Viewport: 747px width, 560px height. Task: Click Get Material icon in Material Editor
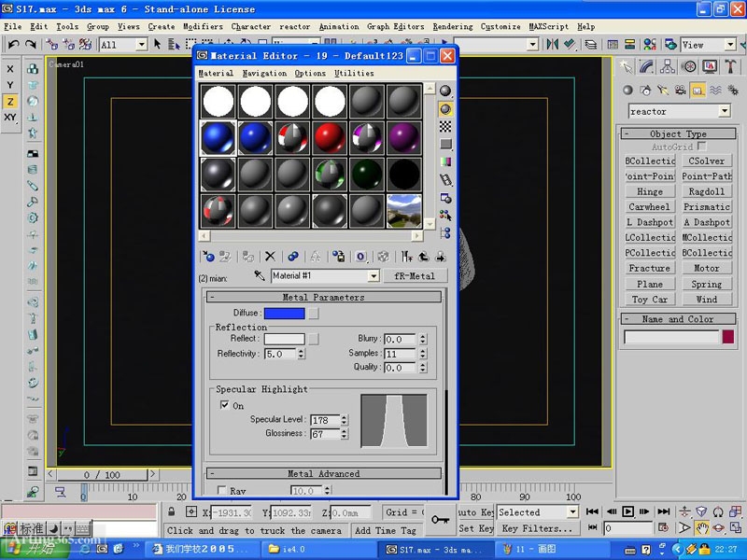208,257
